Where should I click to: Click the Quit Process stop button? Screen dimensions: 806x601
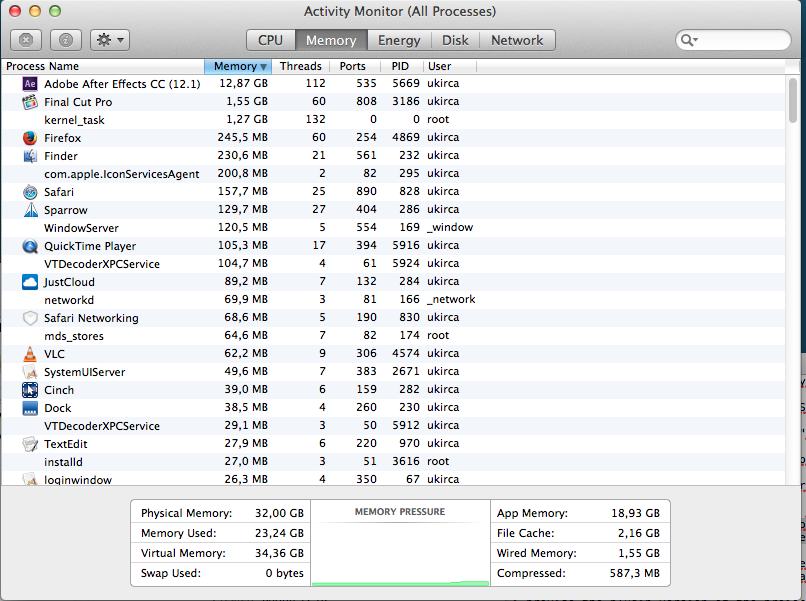26,40
